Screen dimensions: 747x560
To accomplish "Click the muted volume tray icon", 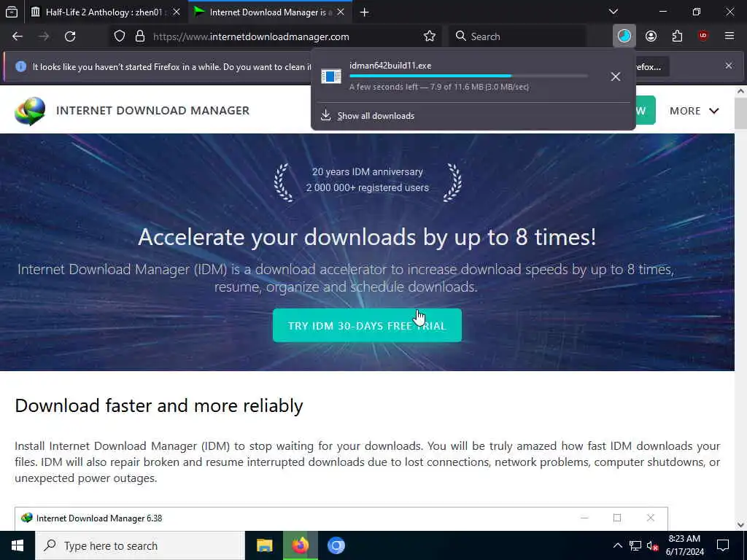I will [x=652, y=546].
